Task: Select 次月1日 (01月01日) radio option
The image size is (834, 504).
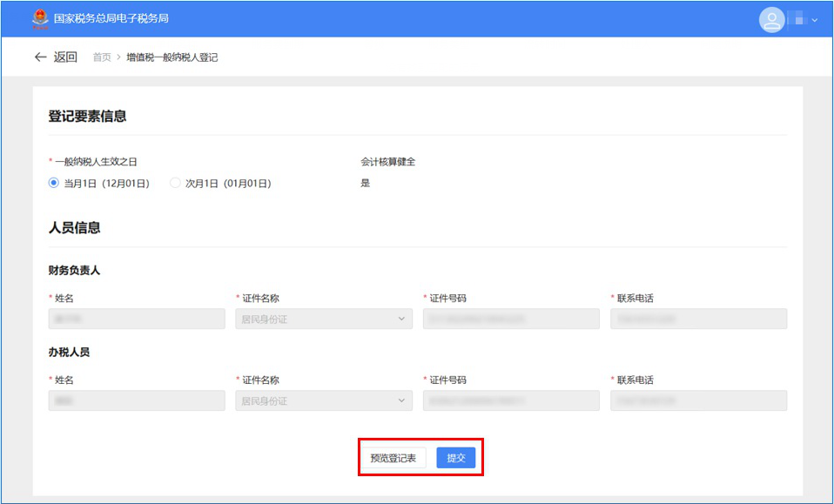Action: [175, 184]
